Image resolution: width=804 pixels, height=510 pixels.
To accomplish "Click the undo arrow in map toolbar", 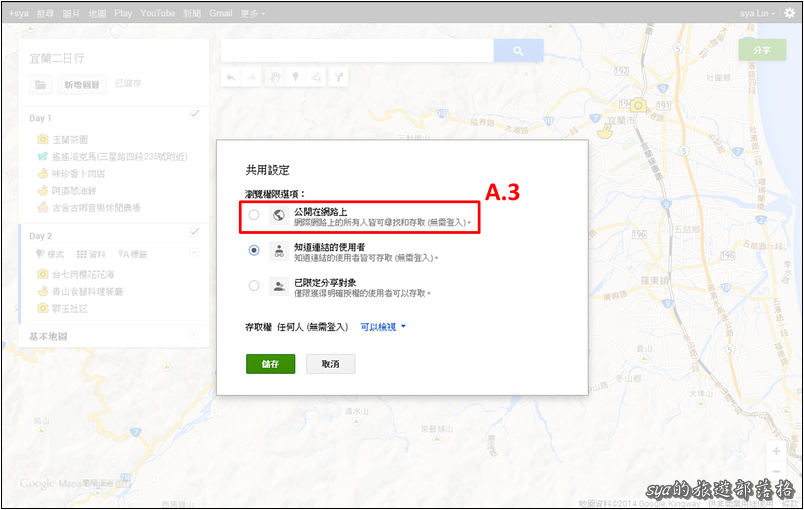I will point(231,77).
